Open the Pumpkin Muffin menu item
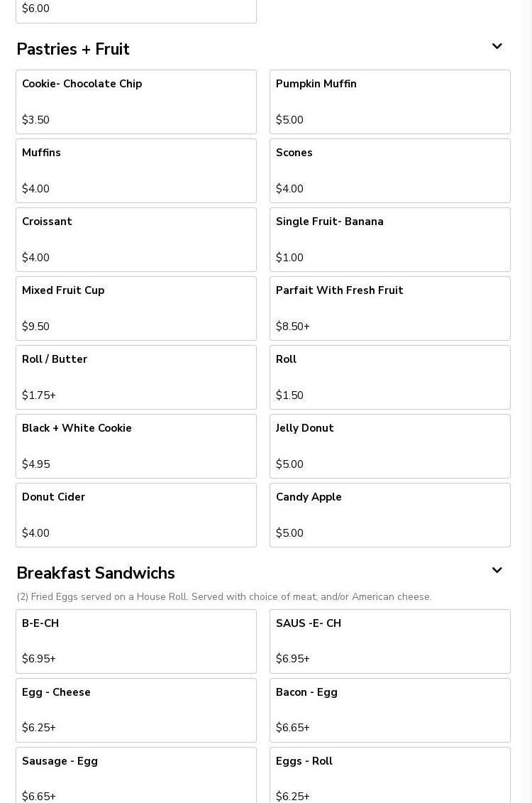This screenshot has height=803, width=532. 390,102
